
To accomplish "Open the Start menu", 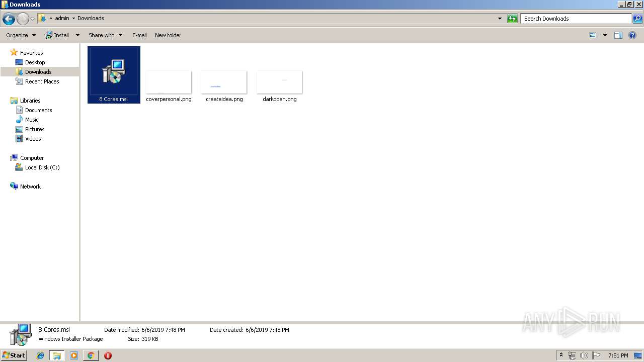I will (14, 355).
